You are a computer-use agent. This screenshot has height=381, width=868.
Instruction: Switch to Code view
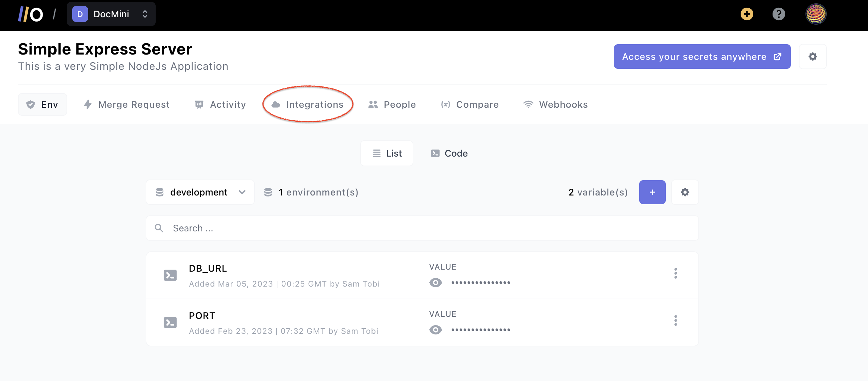[449, 154]
